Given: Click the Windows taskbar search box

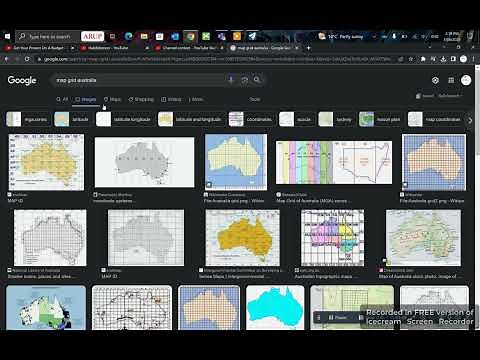Looking at the screenshot, I should point(48,36).
